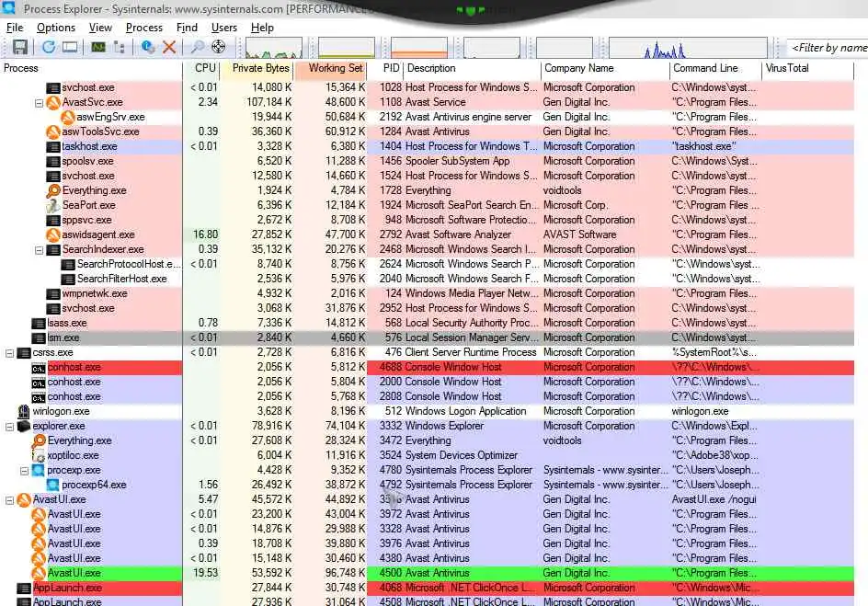This screenshot has width=868, height=606.
Task: Open the File menu
Action: (x=15, y=28)
